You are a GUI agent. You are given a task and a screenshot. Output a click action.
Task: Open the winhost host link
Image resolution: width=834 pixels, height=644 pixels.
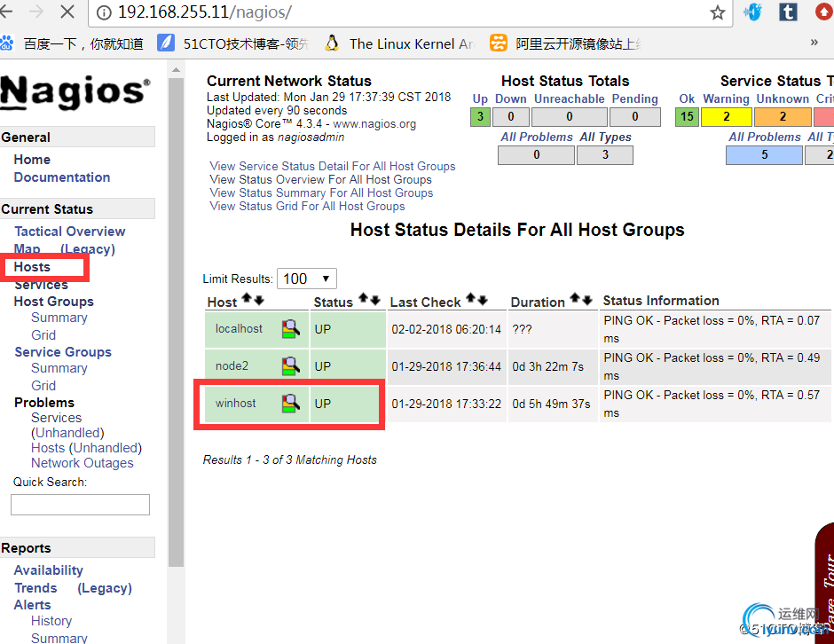pos(236,403)
